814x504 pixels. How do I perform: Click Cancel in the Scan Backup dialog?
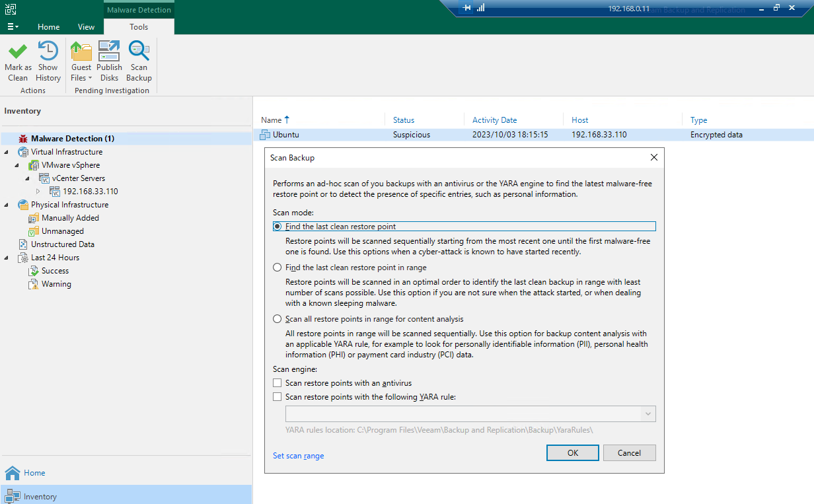pos(629,452)
